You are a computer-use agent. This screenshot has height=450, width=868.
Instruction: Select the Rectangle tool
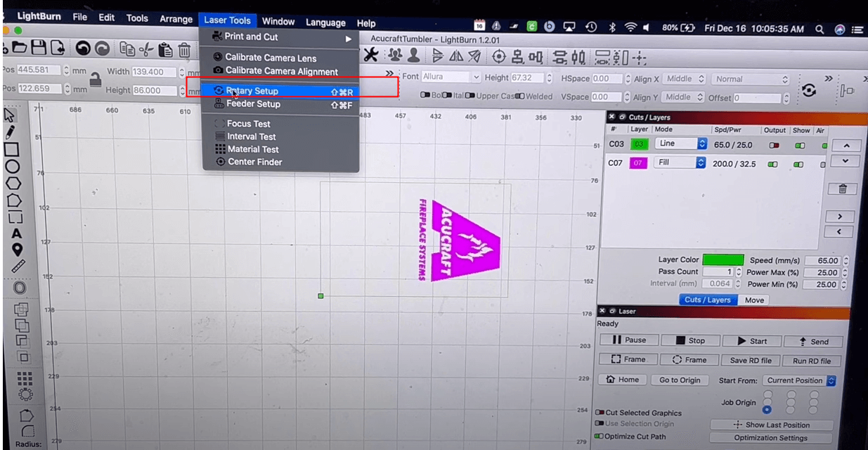(11, 149)
